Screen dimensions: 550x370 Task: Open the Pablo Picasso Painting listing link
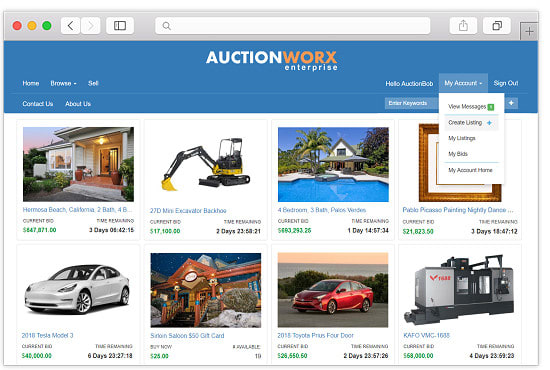point(458,210)
